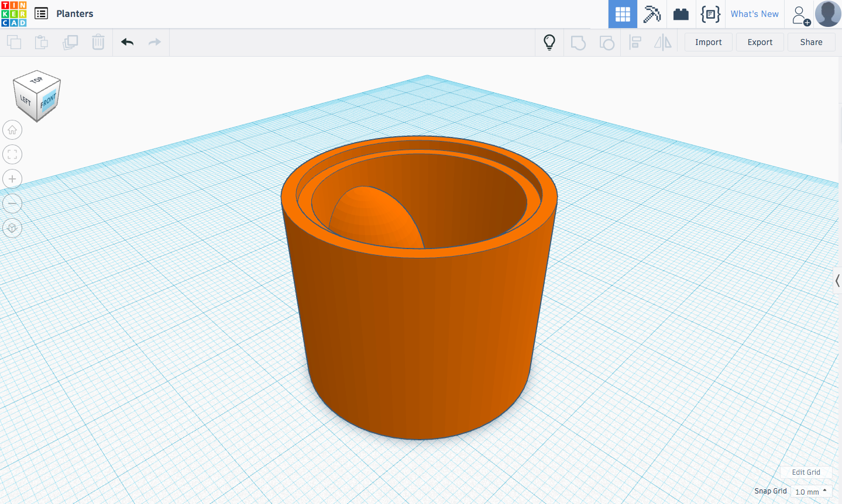
Task: Click the Duplicate and repeat icon
Action: (70, 42)
